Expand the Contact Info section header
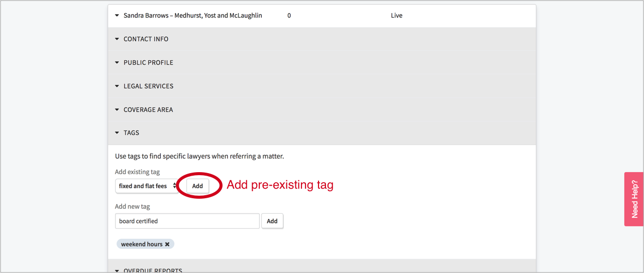The image size is (644, 273). point(146,39)
